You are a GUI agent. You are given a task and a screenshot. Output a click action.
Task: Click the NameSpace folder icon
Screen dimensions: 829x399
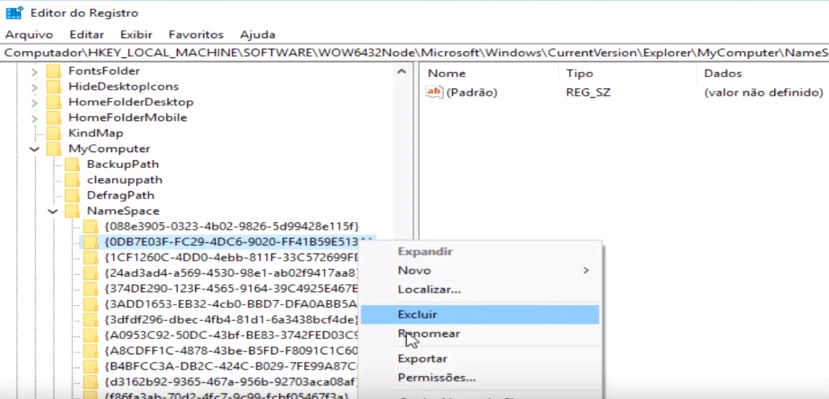72,211
